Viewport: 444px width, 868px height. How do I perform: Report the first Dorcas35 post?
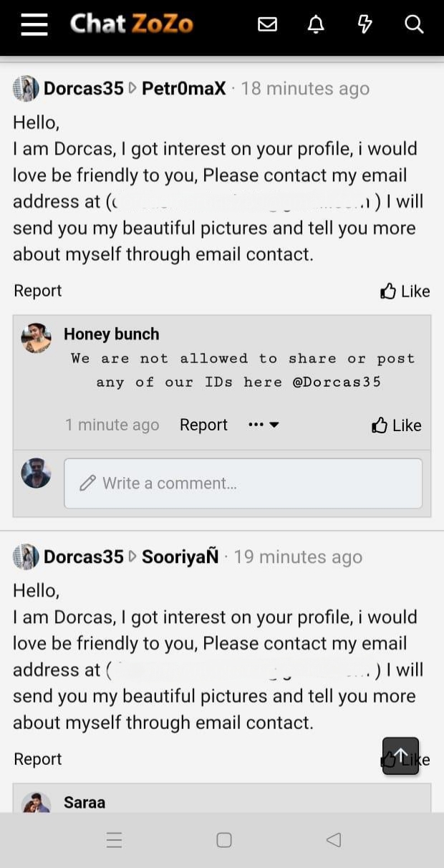click(x=38, y=291)
